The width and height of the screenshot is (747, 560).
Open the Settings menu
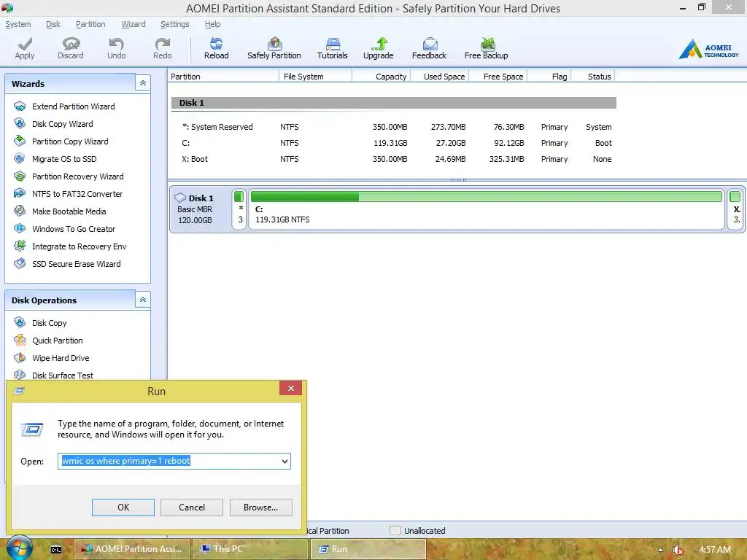click(x=175, y=24)
